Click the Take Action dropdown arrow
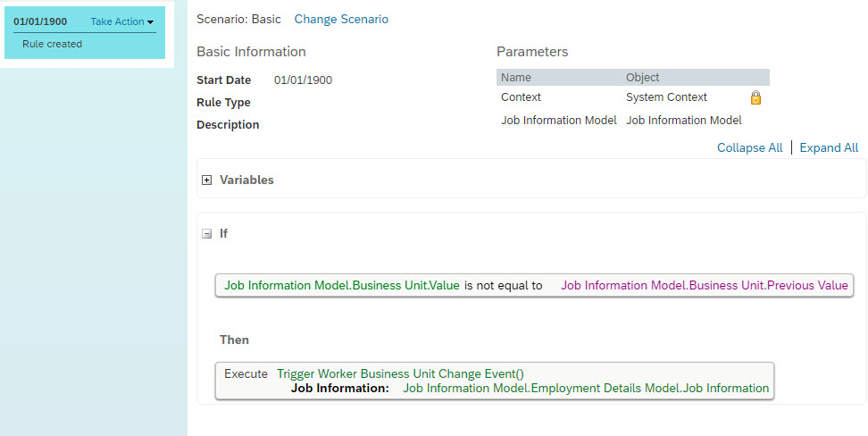This screenshot has height=436, width=868. [151, 22]
